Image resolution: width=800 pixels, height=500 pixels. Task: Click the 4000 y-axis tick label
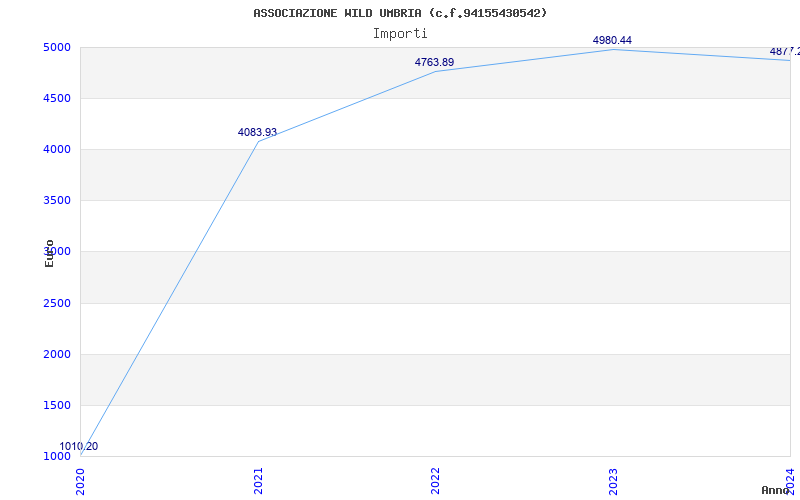(x=57, y=149)
